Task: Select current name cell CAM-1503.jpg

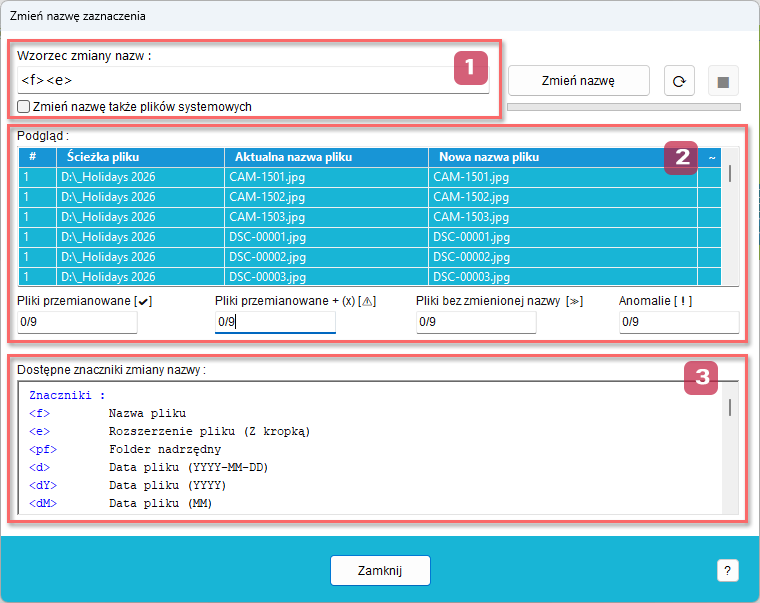Action: point(327,217)
